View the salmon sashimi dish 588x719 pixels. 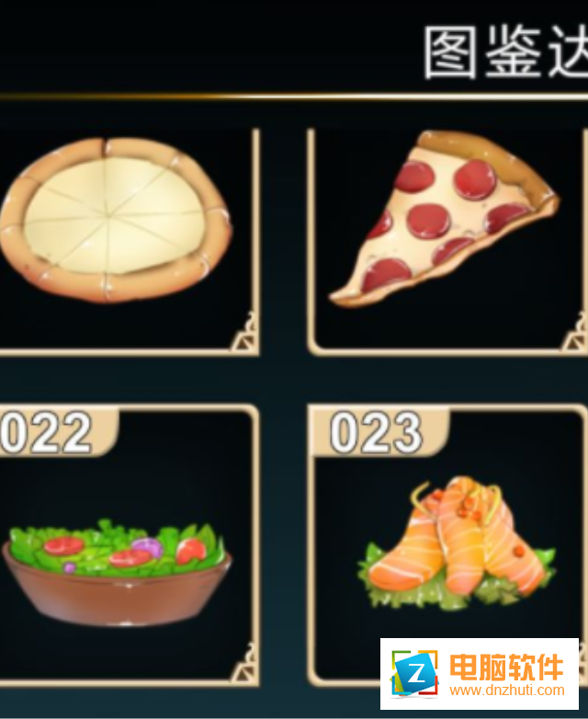point(457,543)
